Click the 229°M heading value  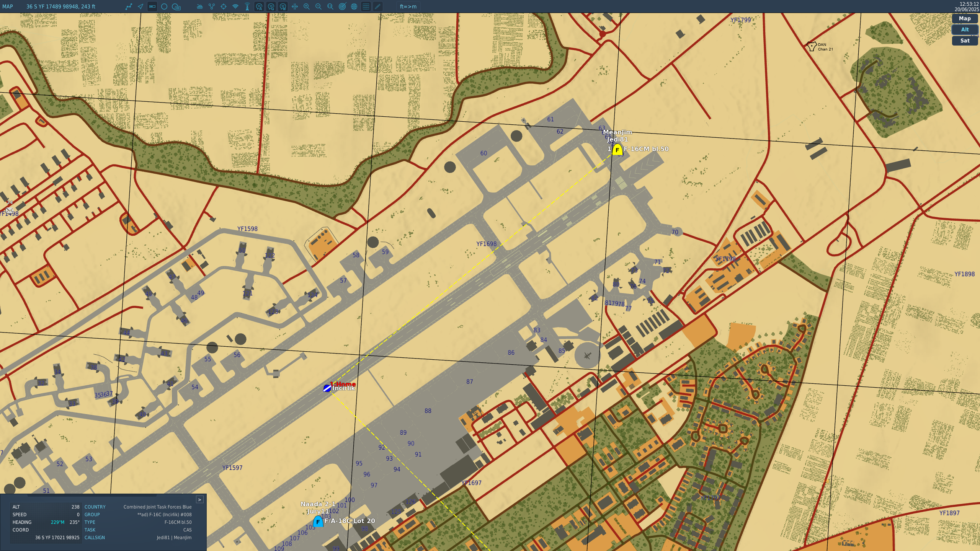click(x=57, y=522)
